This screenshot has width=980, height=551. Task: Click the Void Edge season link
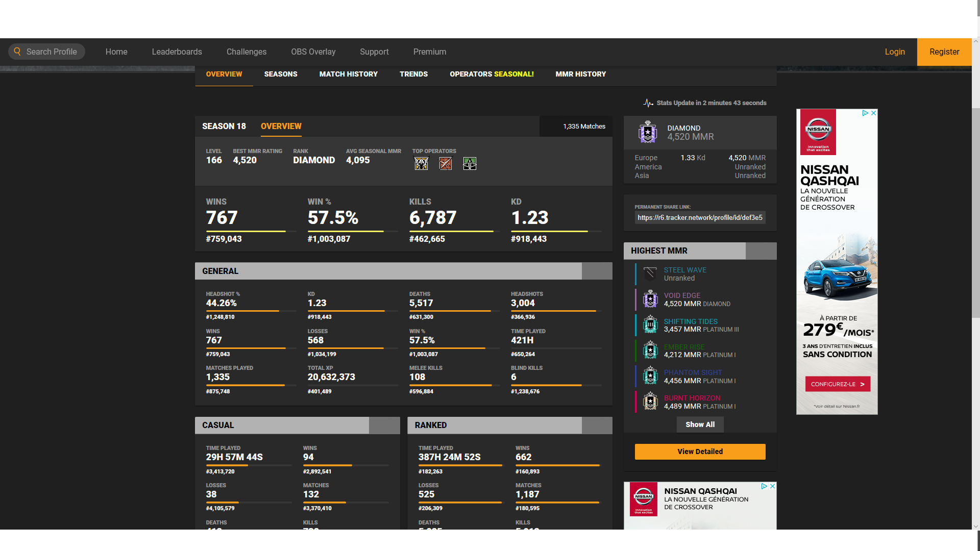pyautogui.click(x=682, y=295)
